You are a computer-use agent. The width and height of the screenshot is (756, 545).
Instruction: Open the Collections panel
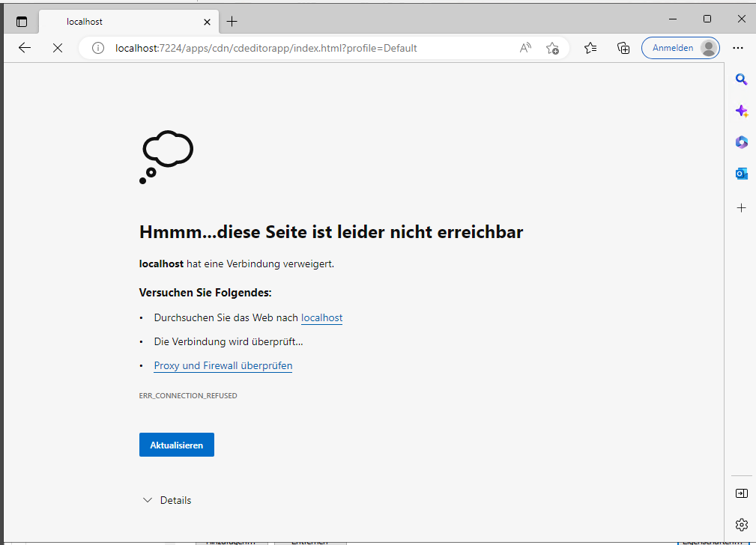pyautogui.click(x=623, y=48)
